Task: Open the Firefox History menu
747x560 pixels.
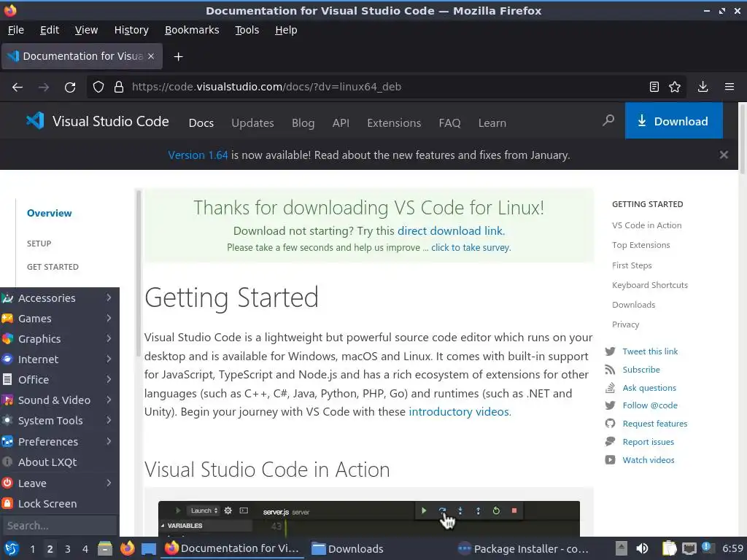Action: pos(131,30)
